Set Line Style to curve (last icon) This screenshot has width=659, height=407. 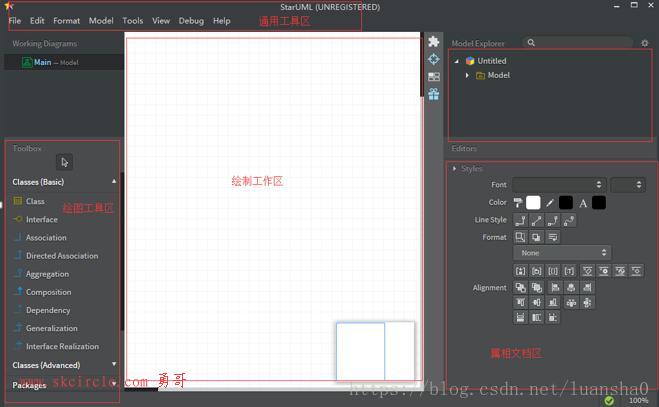point(569,220)
